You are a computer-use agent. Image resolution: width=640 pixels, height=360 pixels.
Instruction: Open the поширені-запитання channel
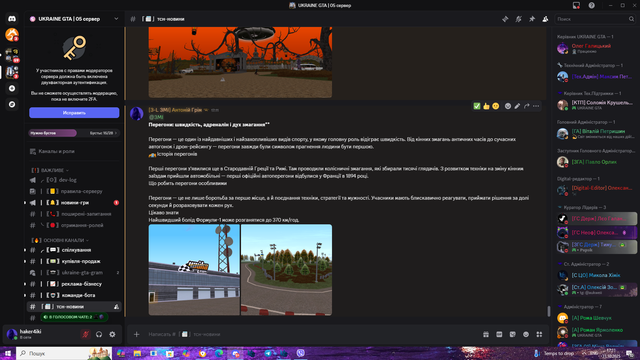click(74, 214)
